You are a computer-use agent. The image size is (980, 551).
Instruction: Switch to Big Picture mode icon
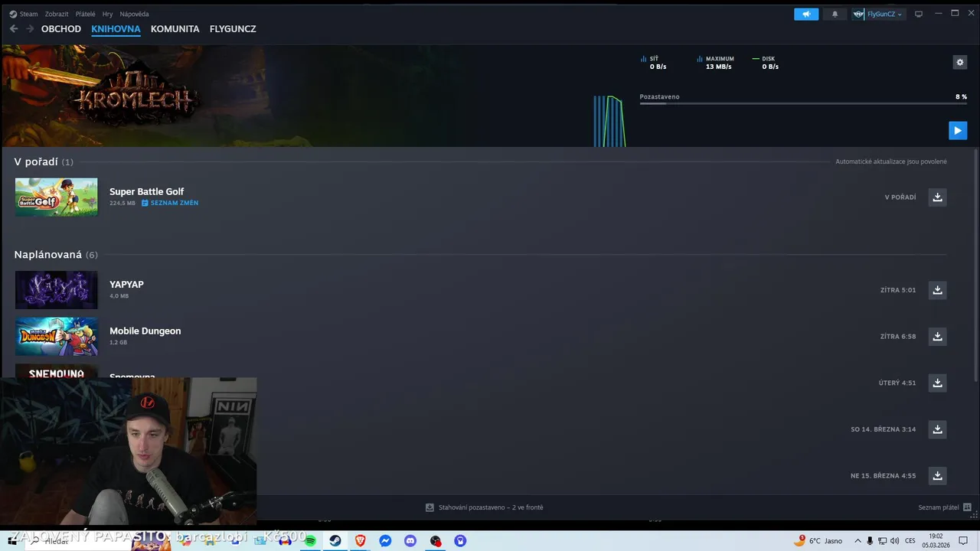[919, 14]
